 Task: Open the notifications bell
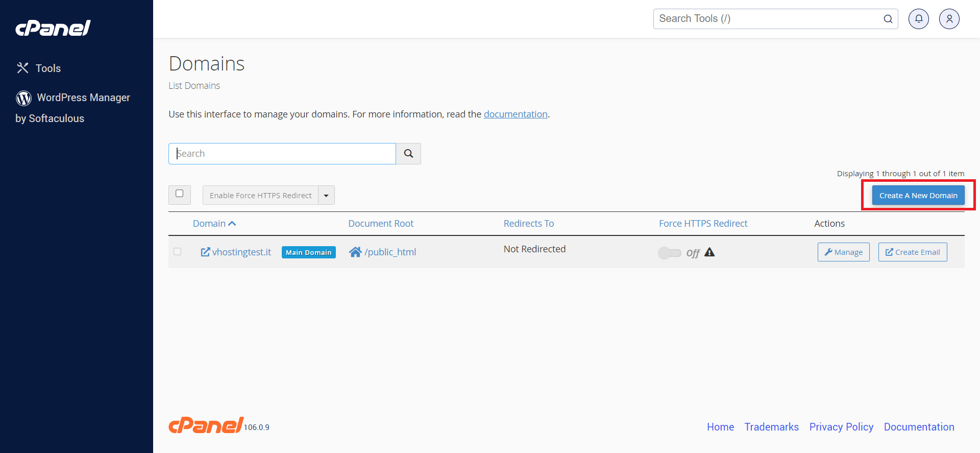[x=919, y=19]
